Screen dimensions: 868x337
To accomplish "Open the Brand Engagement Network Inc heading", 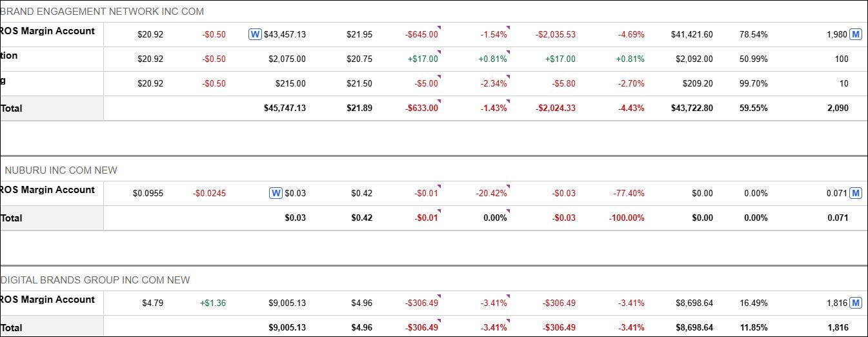I will click(x=103, y=12).
